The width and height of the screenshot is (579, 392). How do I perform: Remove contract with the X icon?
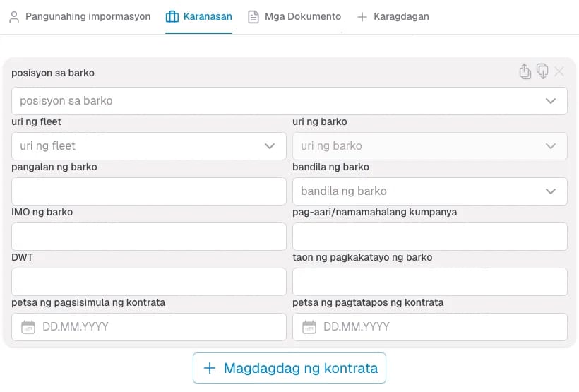pos(559,71)
